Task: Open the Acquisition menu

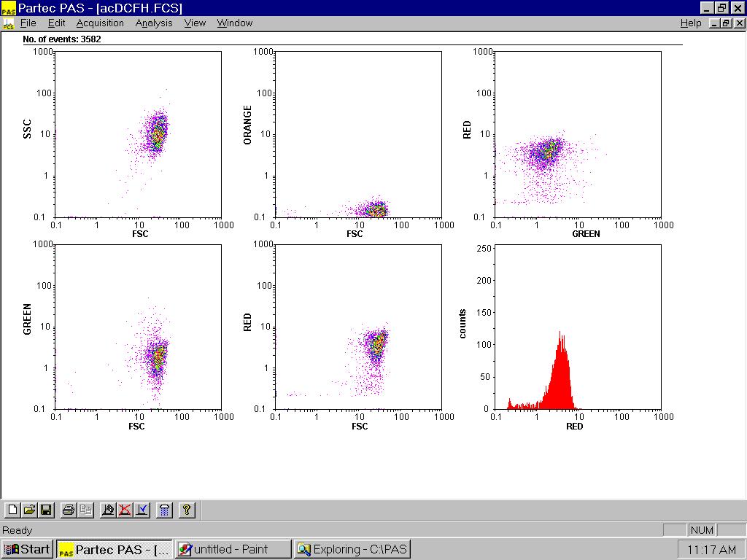Action: (100, 23)
